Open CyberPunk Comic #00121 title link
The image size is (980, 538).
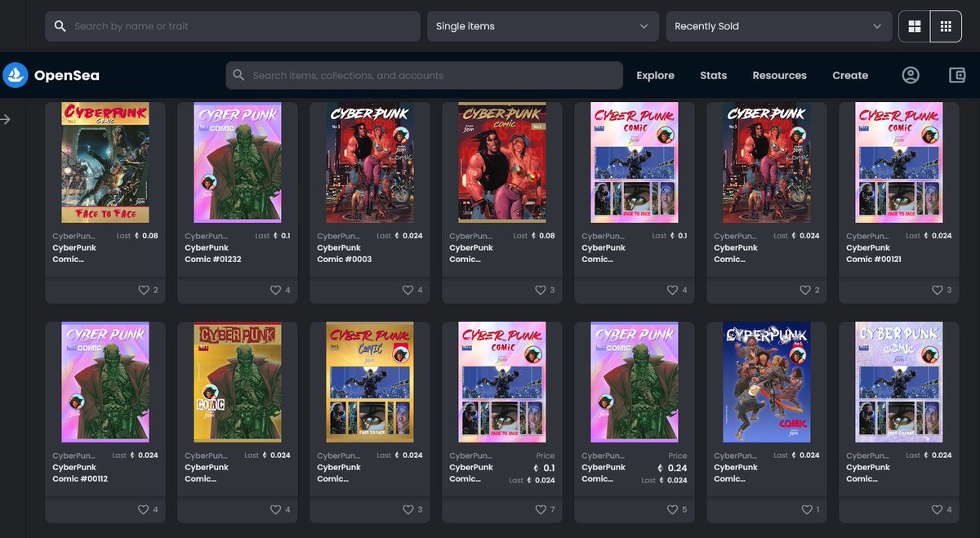[874, 253]
